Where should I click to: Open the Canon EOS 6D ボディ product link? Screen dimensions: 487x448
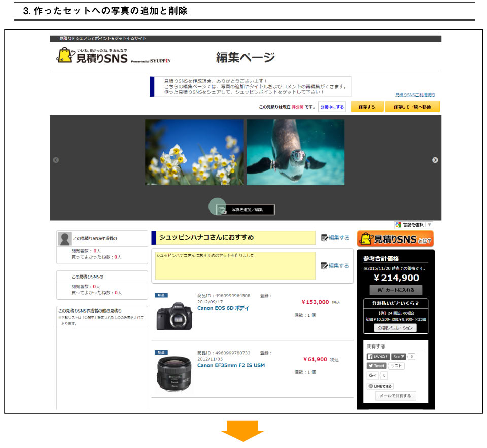pyautogui.click(x=223, y=308)
